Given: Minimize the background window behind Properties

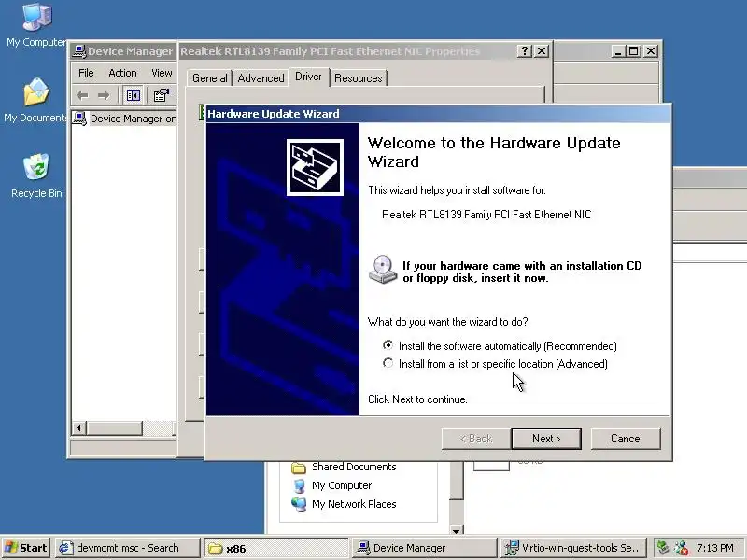Looking at the screenshot, I should coord(618,51).
